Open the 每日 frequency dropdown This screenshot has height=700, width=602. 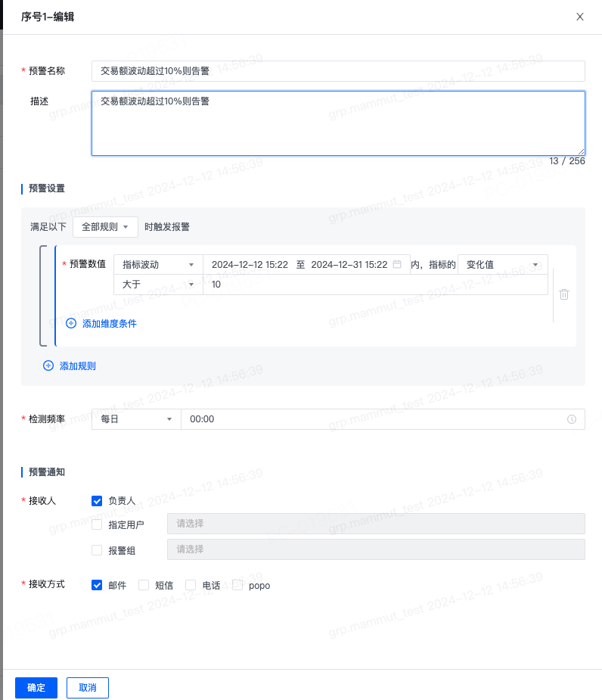point(136,419)
